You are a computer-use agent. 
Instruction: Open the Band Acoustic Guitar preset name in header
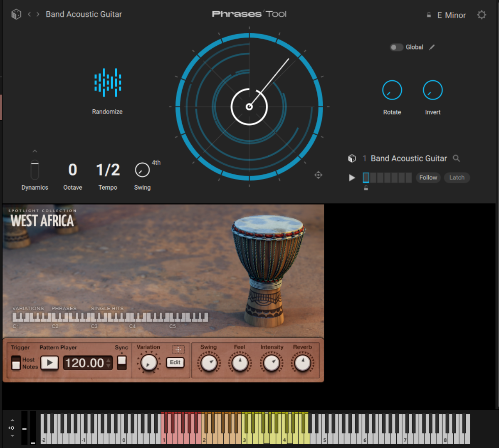pyautogui.click(x=84, y=14)
